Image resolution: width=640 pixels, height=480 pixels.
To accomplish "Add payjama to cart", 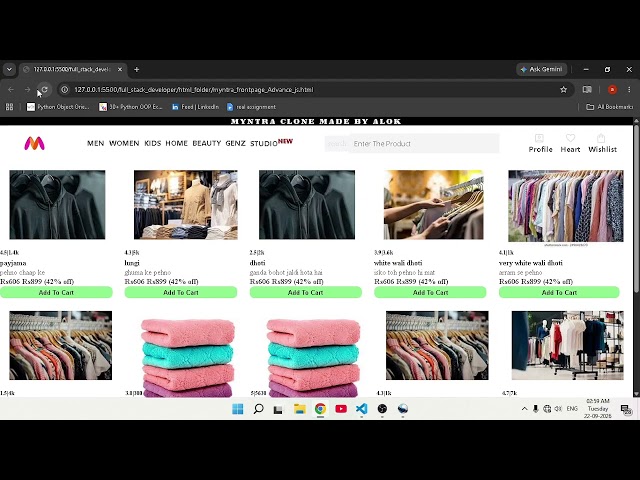I will [56, 292].
